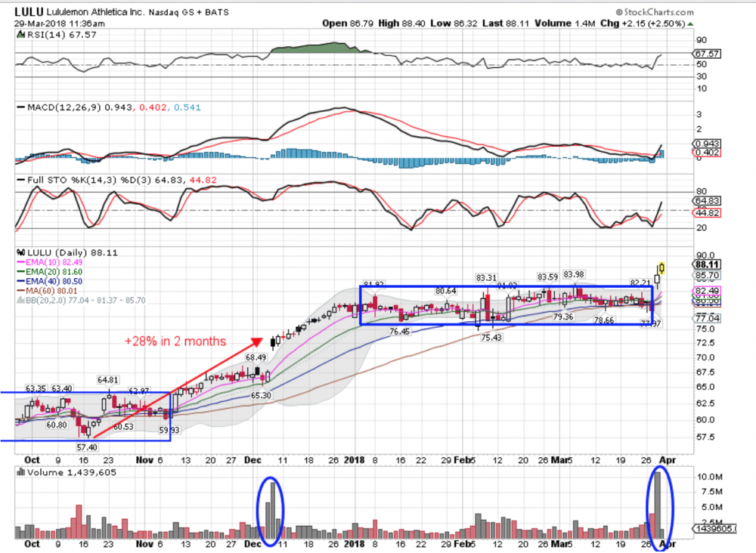
Task: Click the 79.36 low price label
Action: coord(563,317)
